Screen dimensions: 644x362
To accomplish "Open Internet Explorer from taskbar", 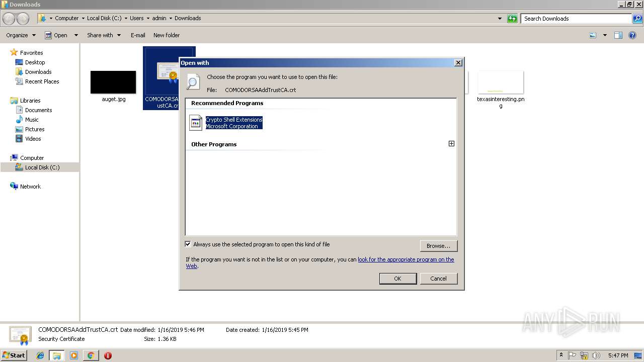I will click(x=40, y=355).
